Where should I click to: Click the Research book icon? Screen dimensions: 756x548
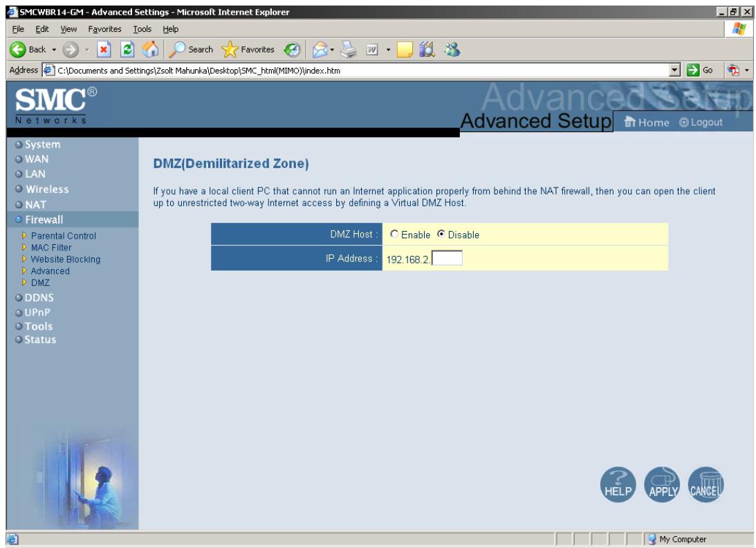(427, 49)
